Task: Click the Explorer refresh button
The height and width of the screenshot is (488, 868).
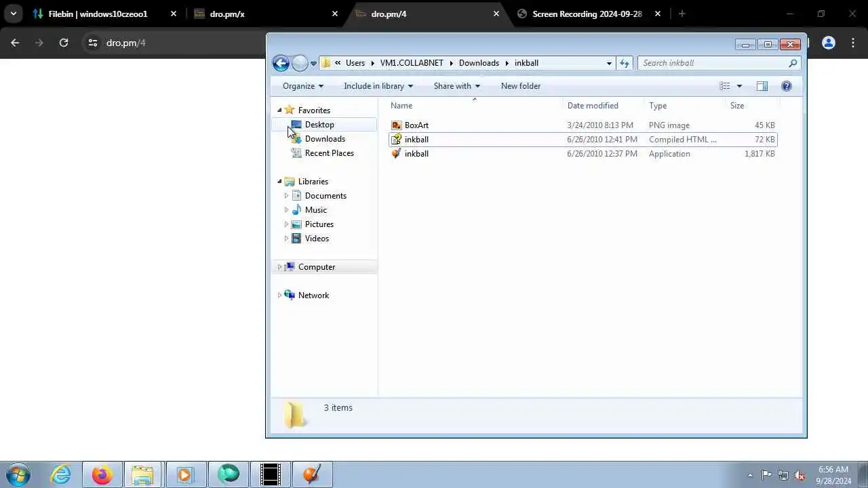Action: [x=625, y=63]
